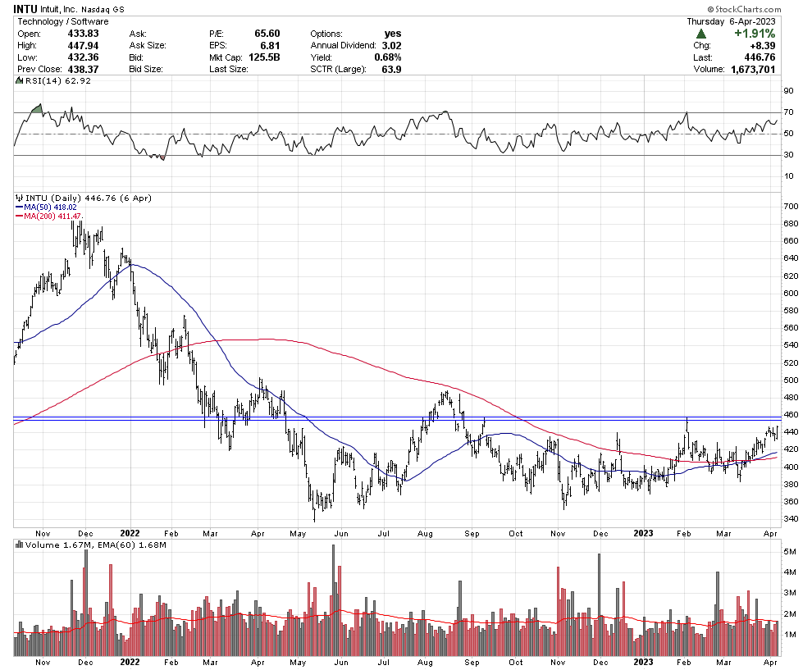
Task: Click the 'MA(50) 418.02' legend text
Action: point(50,207)
